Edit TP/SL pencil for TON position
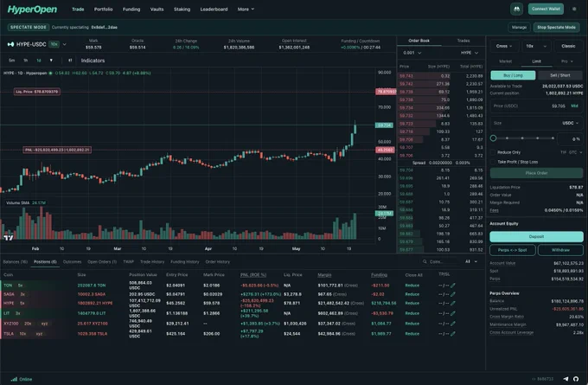Image resolution: width=588 pixels, height=385 pixels. [453, 286]
